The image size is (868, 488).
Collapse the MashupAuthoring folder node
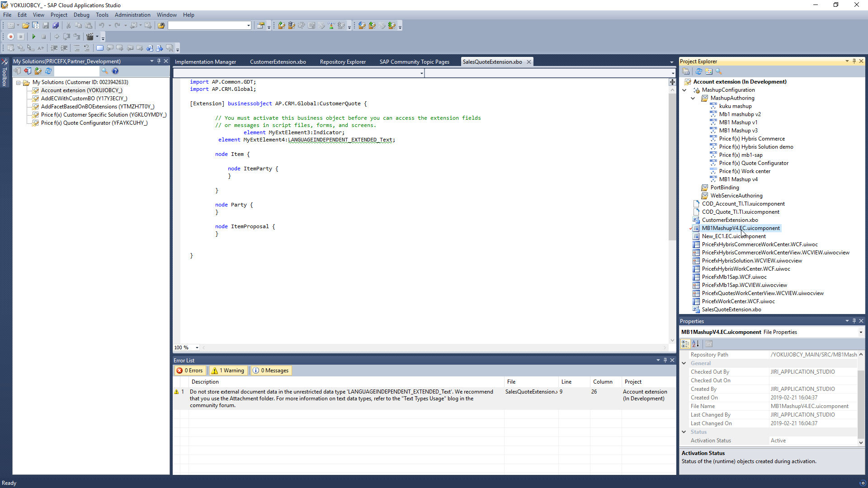[x=693, y=98]
